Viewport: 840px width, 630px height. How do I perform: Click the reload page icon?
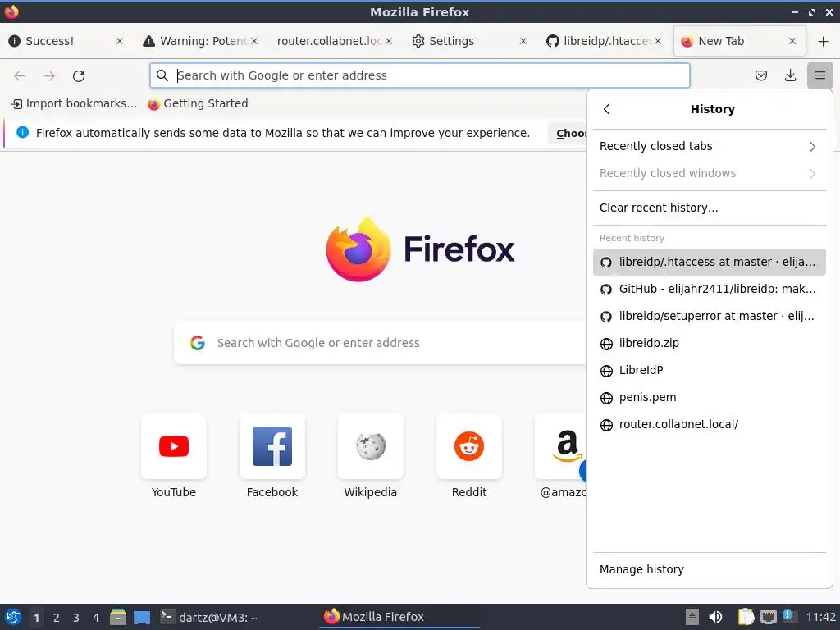[79, 76]
